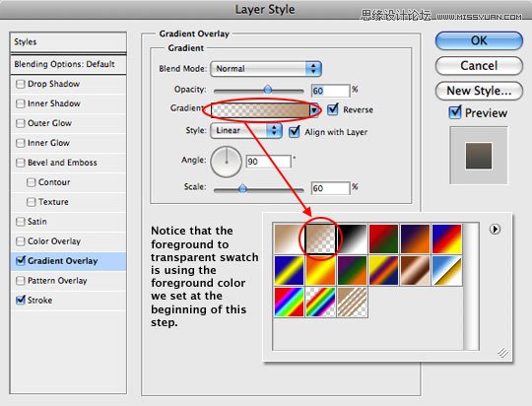The image size is (532, 406).
Task: Click the Angle value field
Action: point(269,162)
